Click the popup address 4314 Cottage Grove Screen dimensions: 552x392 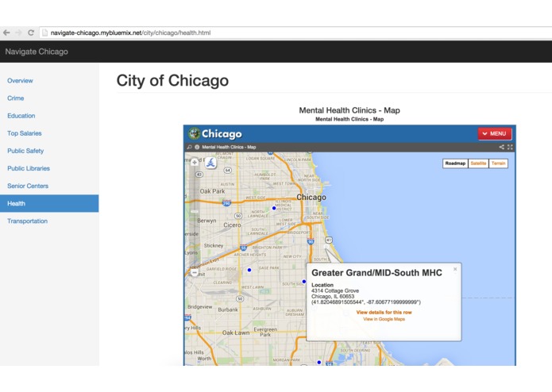click(x=335, y=290)
